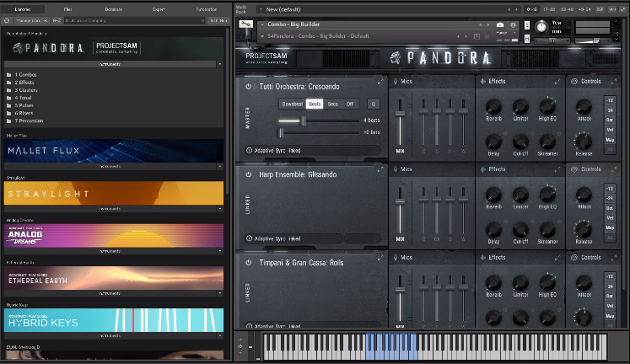Expand Controls panel in Harp Ensemble row
630x364 pixels.
(x=614, y=169)
